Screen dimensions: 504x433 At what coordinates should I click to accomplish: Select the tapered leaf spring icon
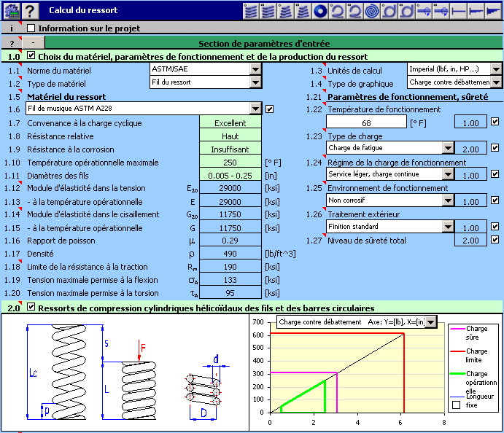[x=476, y=11]
